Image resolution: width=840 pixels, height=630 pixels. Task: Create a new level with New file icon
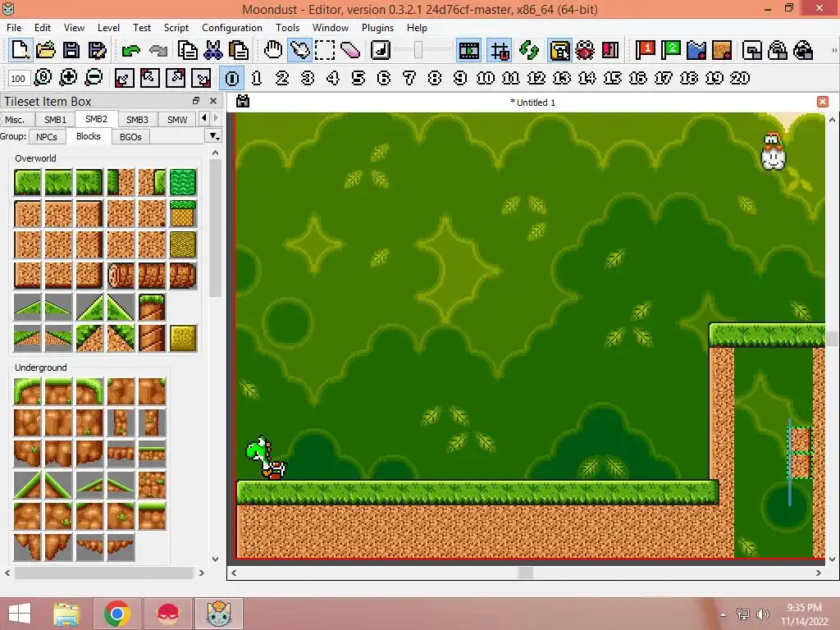click(x=20, y=50)
